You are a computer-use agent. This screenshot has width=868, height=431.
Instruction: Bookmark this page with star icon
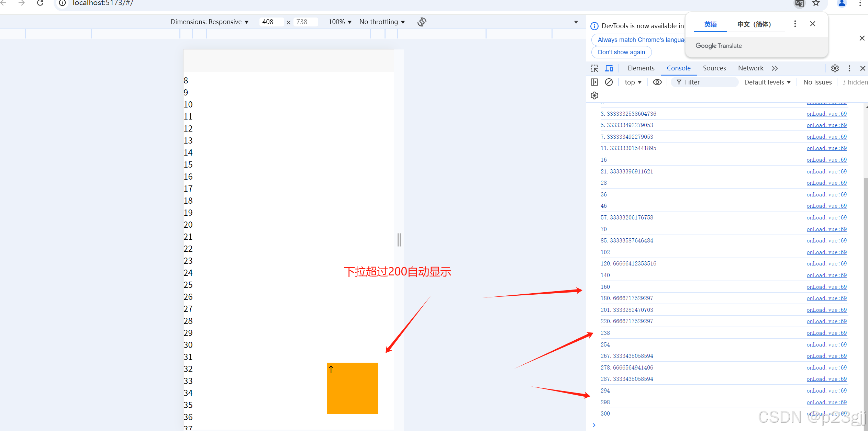pos(816,3)
